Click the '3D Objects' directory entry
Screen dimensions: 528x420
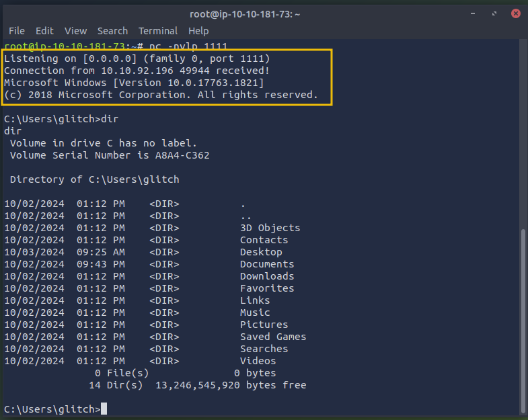[270, 228]
